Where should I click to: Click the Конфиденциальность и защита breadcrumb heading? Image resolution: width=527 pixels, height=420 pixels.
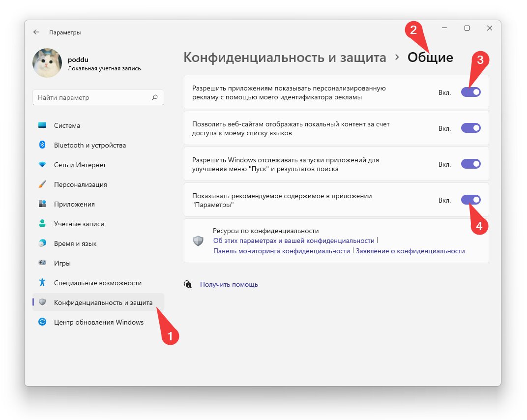285,58
